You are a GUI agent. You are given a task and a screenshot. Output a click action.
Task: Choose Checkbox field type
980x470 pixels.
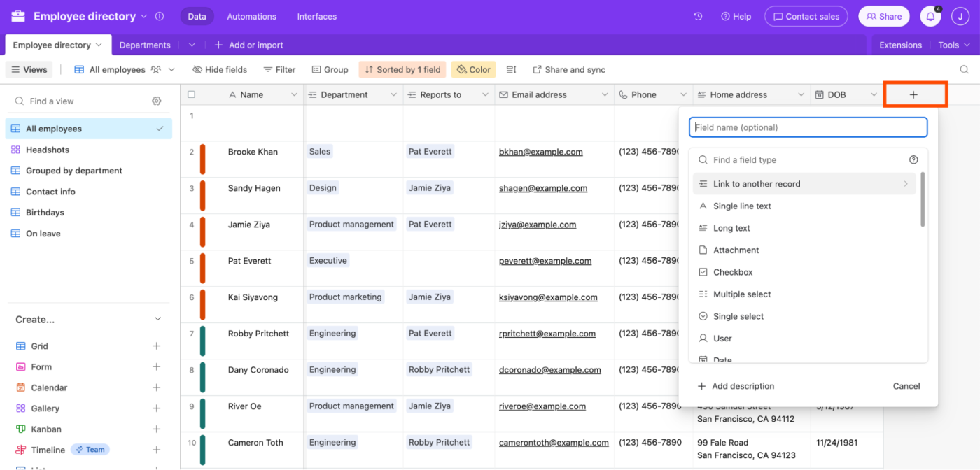[733, 272]
